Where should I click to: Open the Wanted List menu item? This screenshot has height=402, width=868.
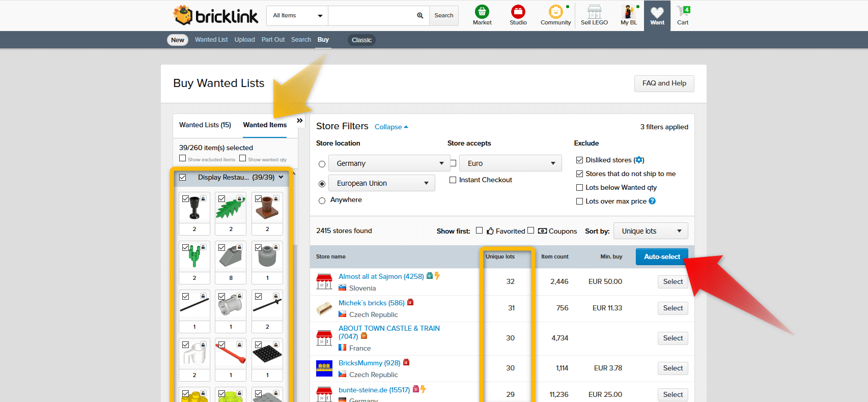tap(211, 40)
